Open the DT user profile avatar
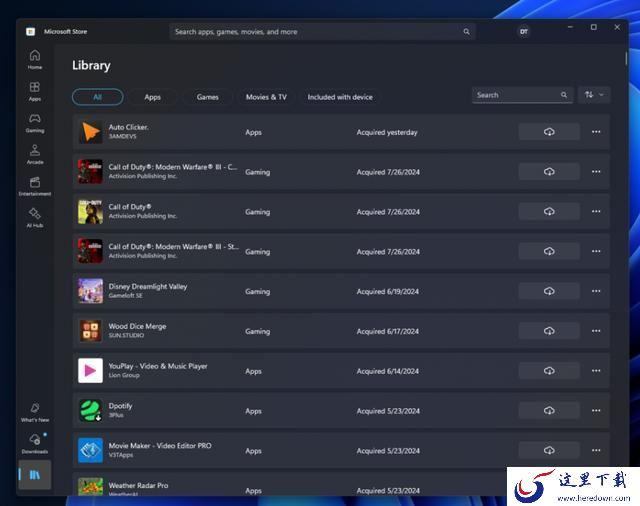This screenshot has width=640, height=506. point(524,31)
